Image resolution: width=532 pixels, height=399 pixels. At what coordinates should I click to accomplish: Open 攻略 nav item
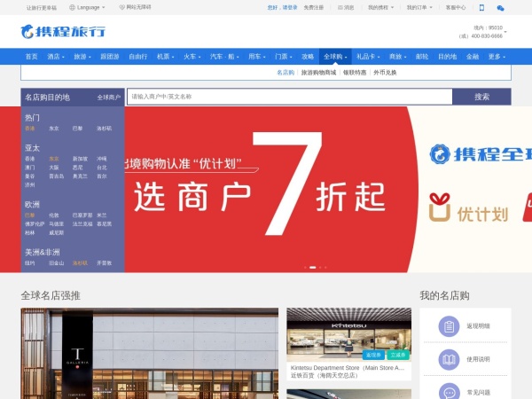click(x=308, y=57)
